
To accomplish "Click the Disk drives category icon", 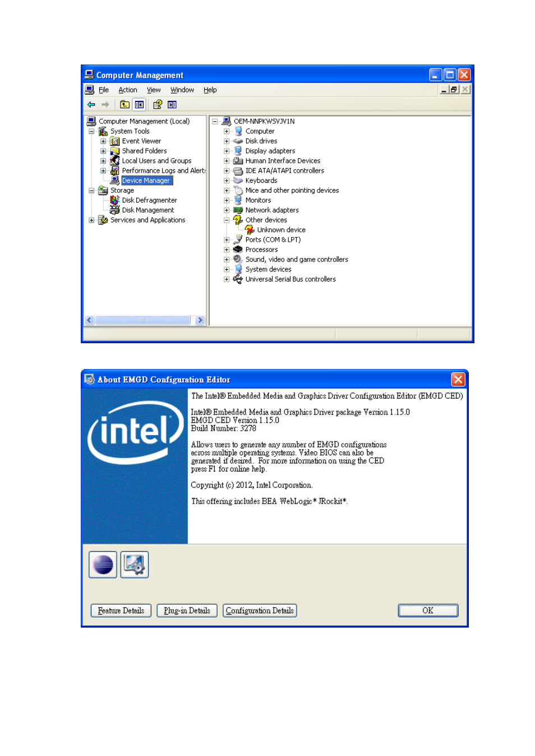I will point(238,141).
